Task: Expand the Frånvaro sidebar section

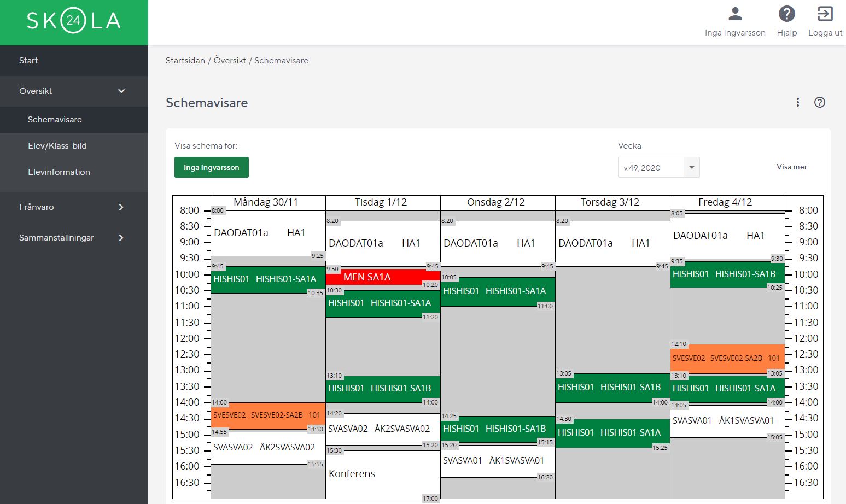Action: click(121, 207)
